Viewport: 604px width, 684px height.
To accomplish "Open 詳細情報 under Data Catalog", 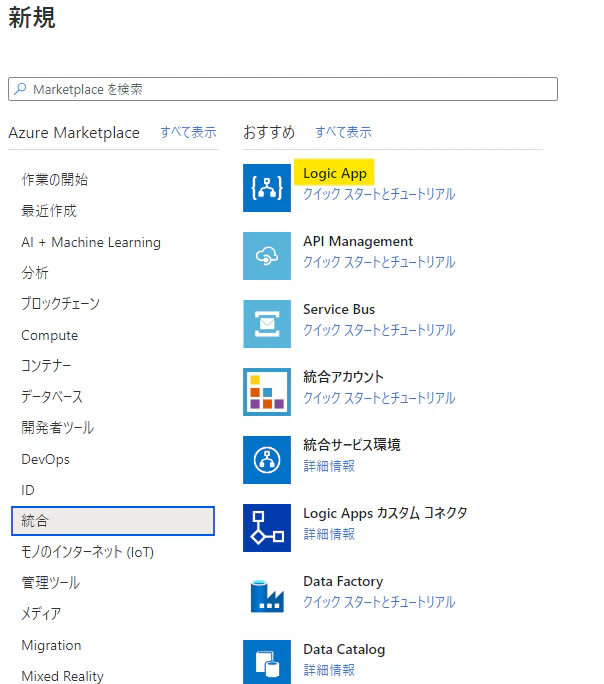I will (x=329, y=670).
